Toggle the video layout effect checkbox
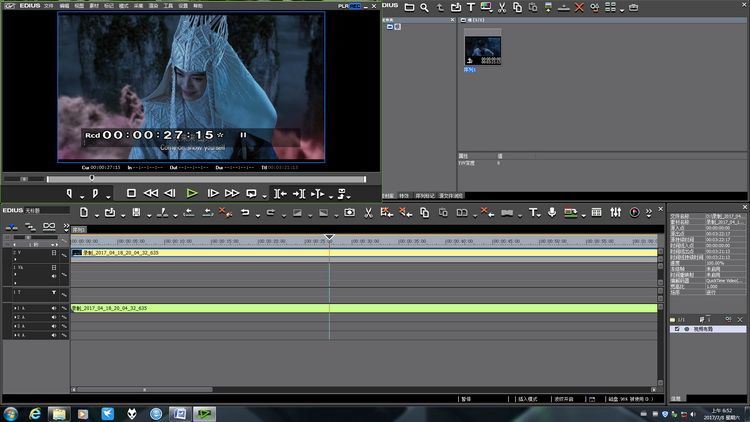The image size is (750, 422). pos(677,329)
